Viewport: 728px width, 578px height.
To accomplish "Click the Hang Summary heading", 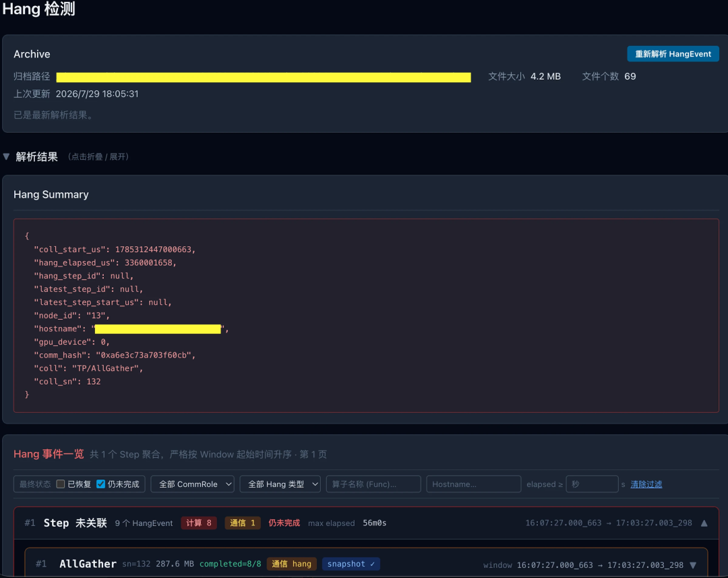I will (x=51, y=195).
